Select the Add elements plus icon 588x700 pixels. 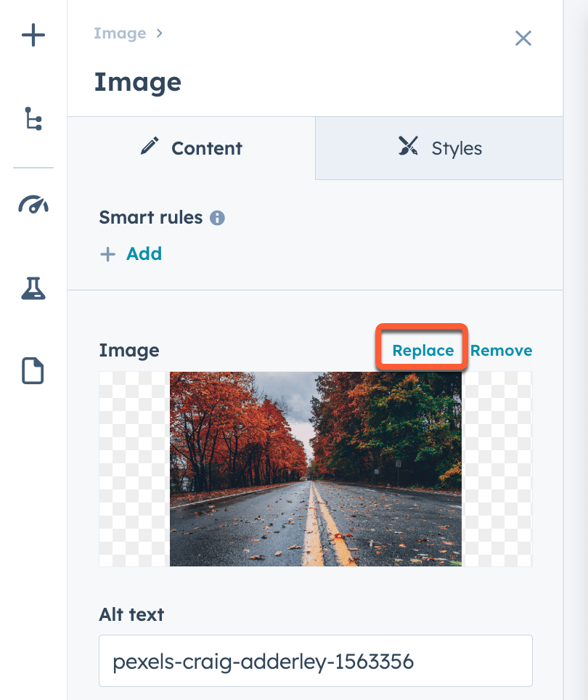point(33,35)
